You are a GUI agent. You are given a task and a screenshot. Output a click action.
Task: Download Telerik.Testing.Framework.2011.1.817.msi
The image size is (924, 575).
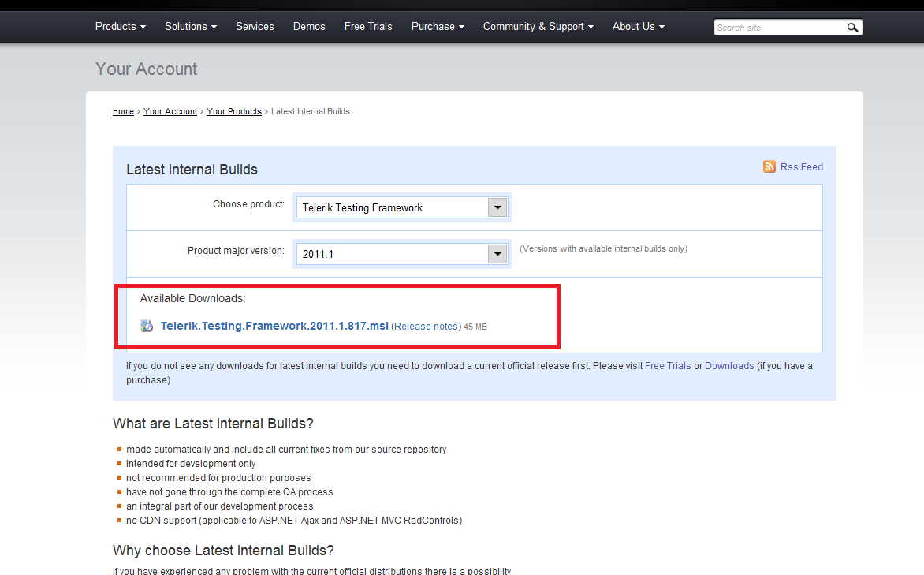click(274, 326)
